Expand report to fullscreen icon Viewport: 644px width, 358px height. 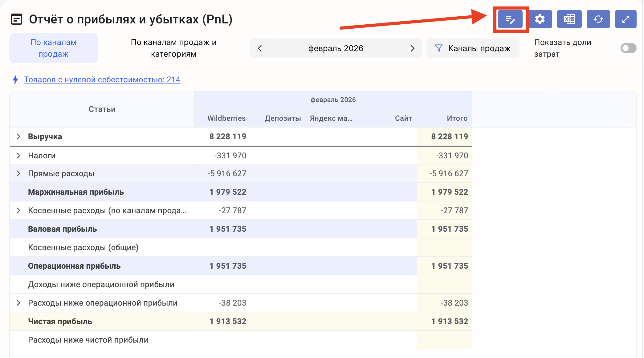tap(626, 19)
